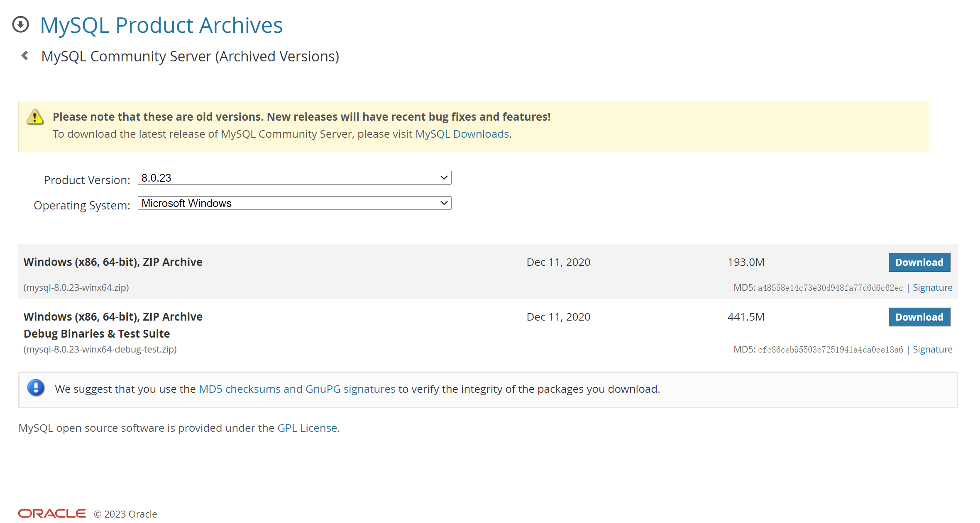
Task: Open the GPL License link
Action: point(307,428)
